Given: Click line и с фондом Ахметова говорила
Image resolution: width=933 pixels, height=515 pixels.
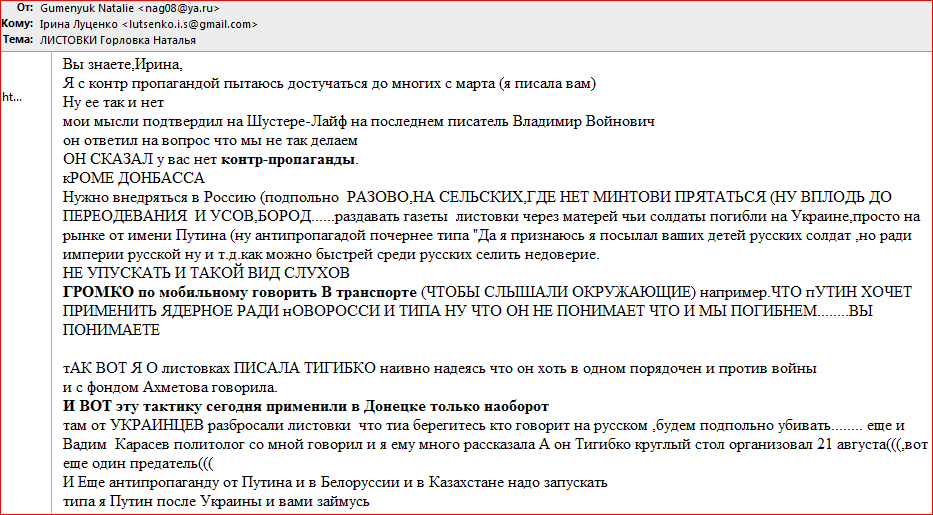Looking at the screenshot, I should 174,388.
